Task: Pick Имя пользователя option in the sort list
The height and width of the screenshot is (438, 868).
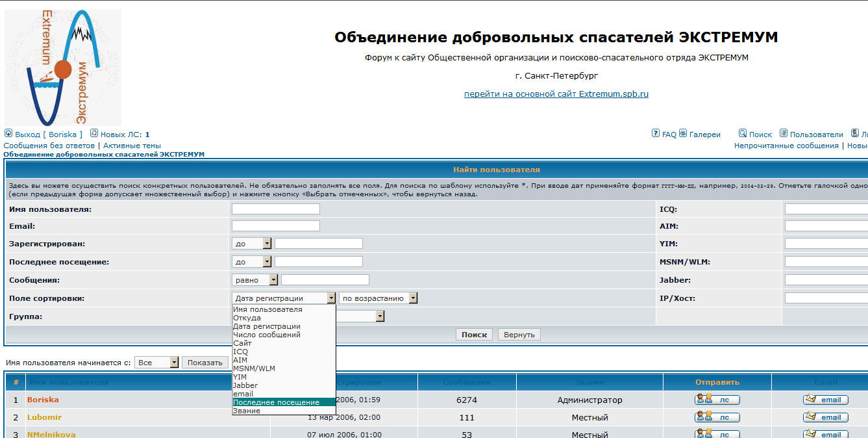Action: tap(267, 309)
